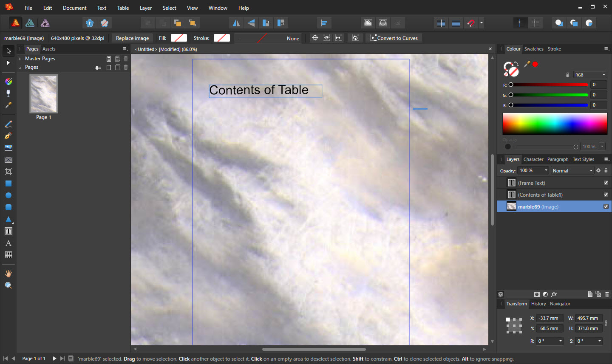
Task: Open the Normal blend mode dropdown
Action: click(572, 171)
